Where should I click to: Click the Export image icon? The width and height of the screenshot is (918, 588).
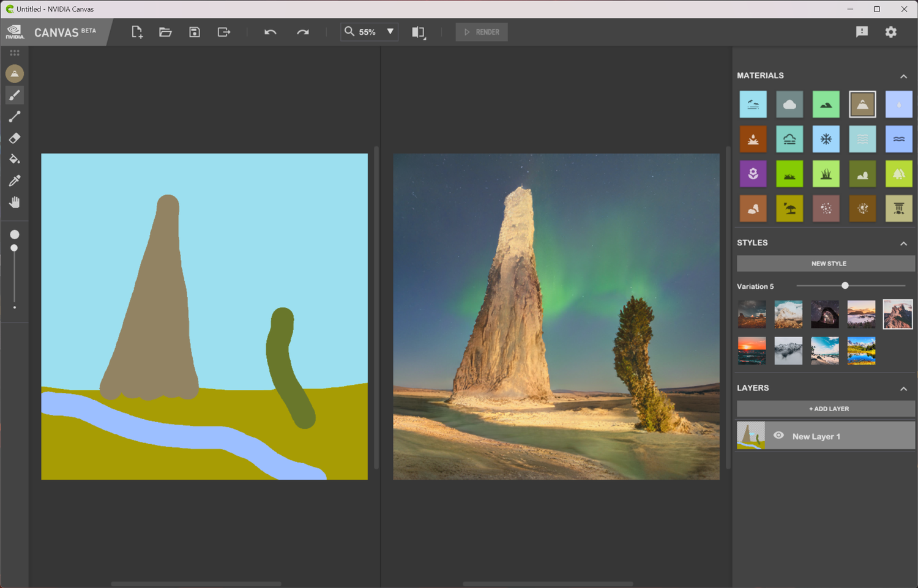[224, 32]
